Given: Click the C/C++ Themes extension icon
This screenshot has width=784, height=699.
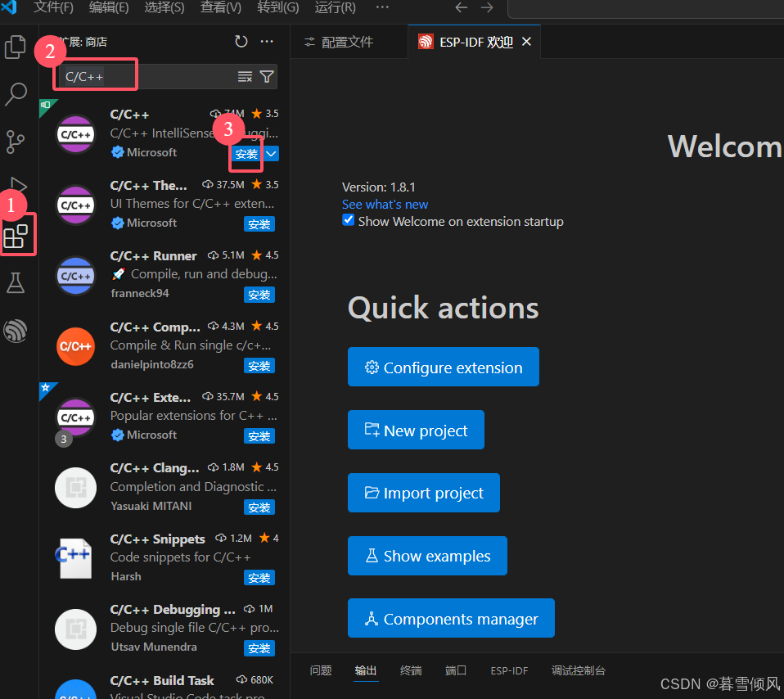Looking at the screenshot, I should pos(75,205).
